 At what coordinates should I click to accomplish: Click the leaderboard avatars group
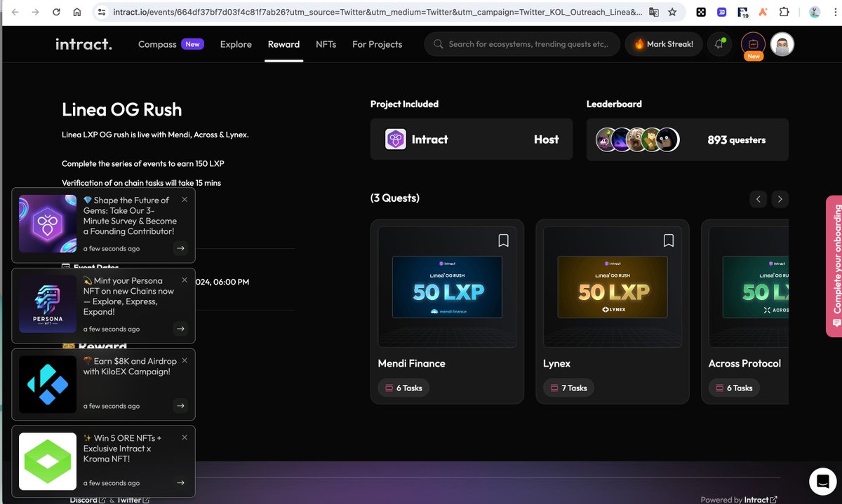(638, 139)
